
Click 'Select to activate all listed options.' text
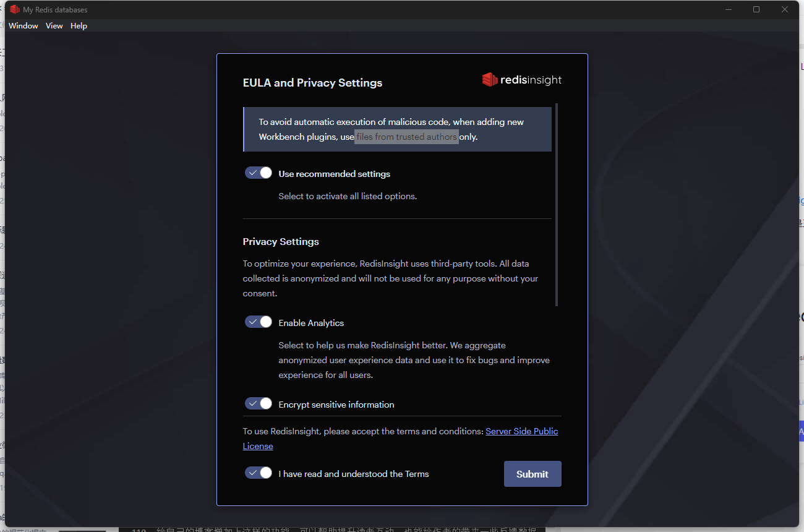(348, 196)
